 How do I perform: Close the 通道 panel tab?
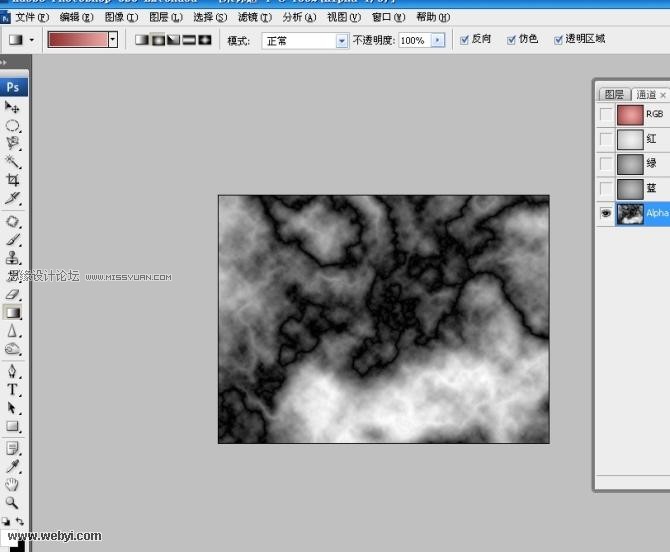663,95
